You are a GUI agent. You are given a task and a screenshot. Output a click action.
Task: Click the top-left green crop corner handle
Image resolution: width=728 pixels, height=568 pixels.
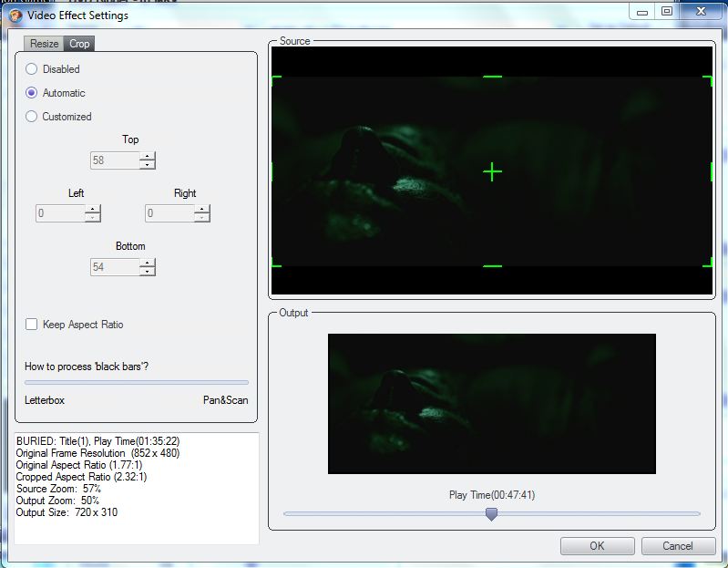point(276,80)
